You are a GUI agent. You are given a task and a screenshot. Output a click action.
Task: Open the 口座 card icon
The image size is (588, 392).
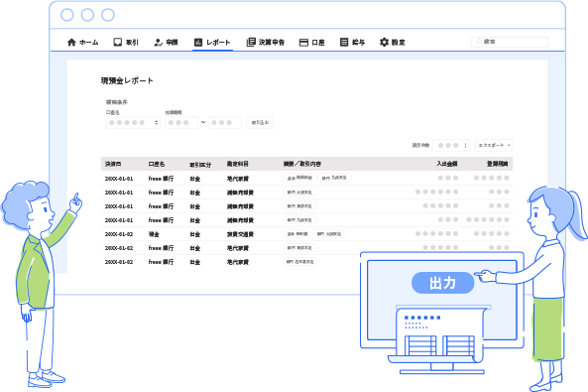[303, 43]
